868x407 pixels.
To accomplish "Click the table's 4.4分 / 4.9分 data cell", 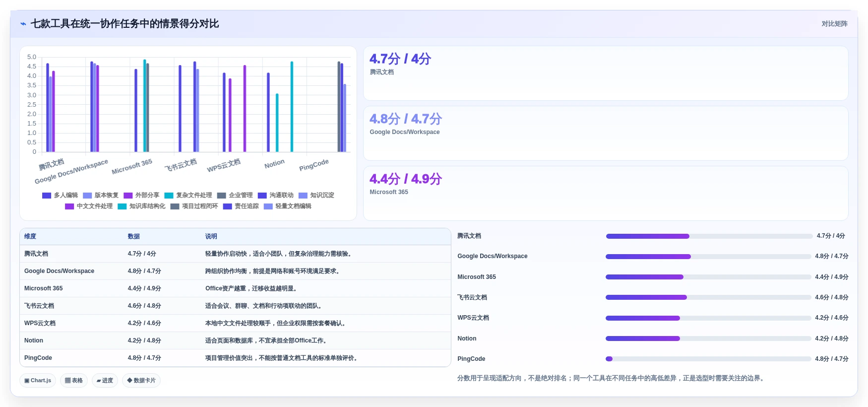I will 144,289.
